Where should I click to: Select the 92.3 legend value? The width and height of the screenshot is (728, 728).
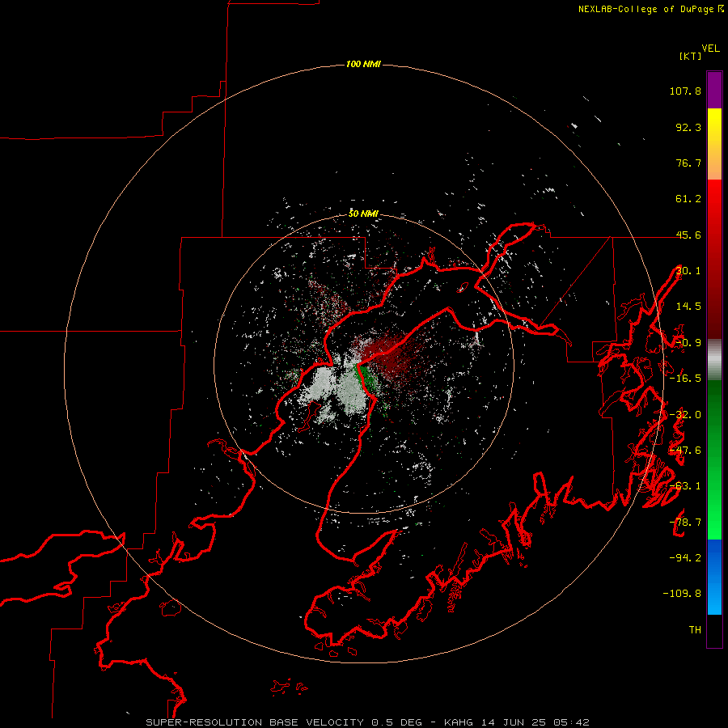(x=688, y=127)
